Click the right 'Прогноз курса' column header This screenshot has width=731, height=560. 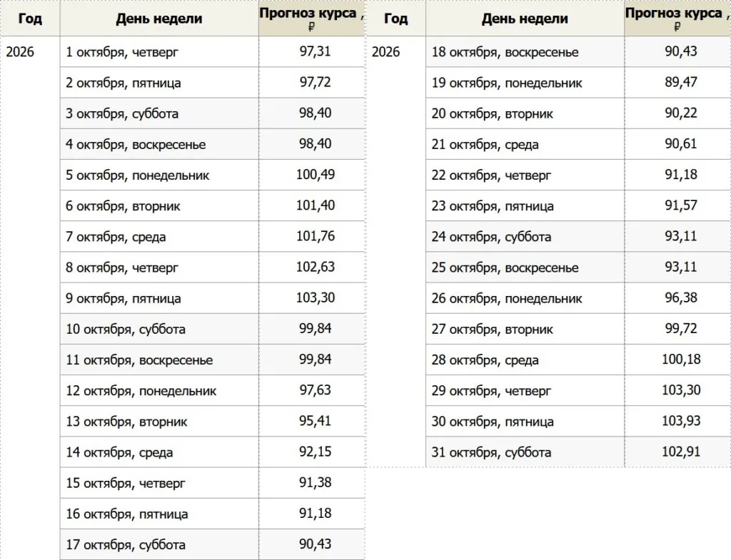[677, 18]
